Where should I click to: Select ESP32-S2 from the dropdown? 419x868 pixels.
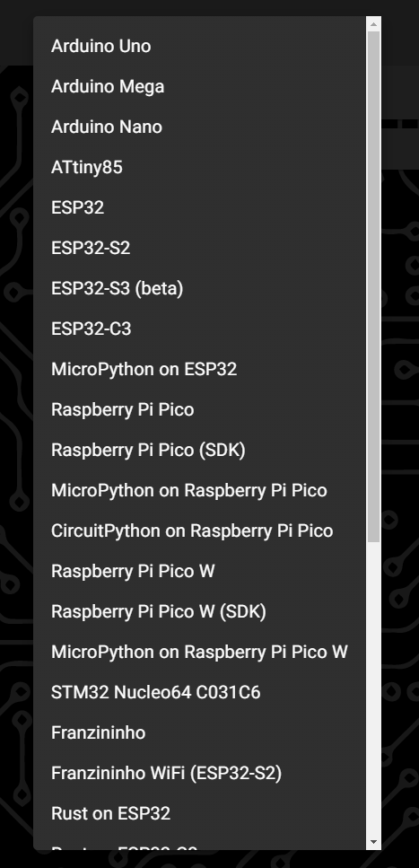[x=200, y=248]
